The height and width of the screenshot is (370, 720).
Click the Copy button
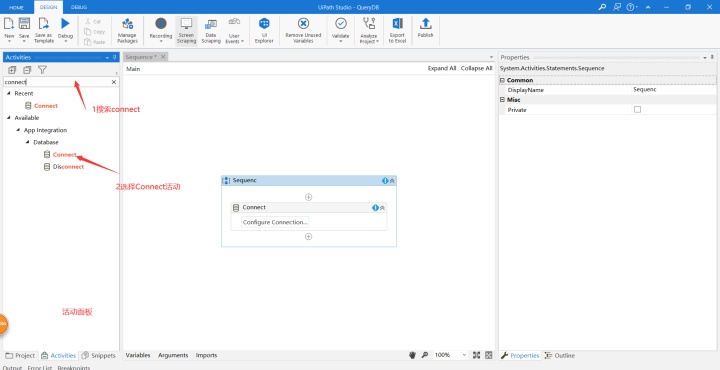pos(94,32)
